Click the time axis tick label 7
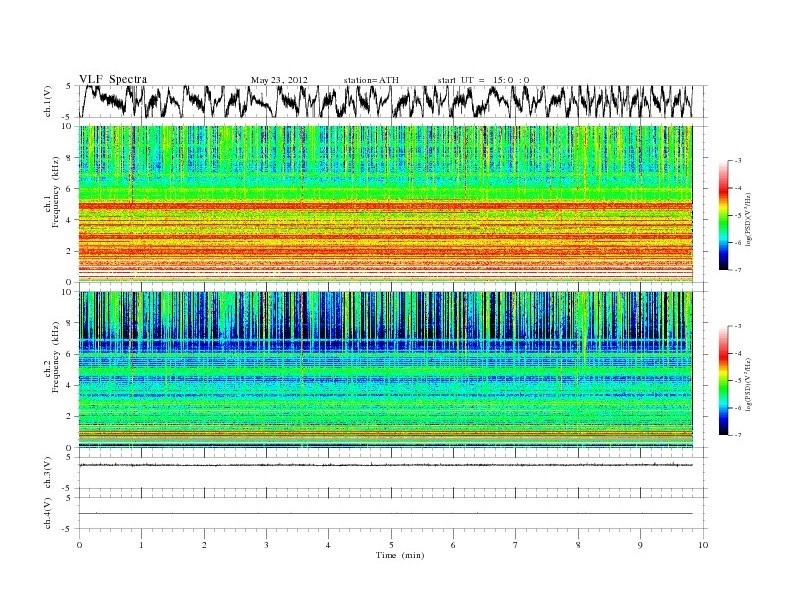This screenshot has height=612, width=792. [x=516, y=545]
